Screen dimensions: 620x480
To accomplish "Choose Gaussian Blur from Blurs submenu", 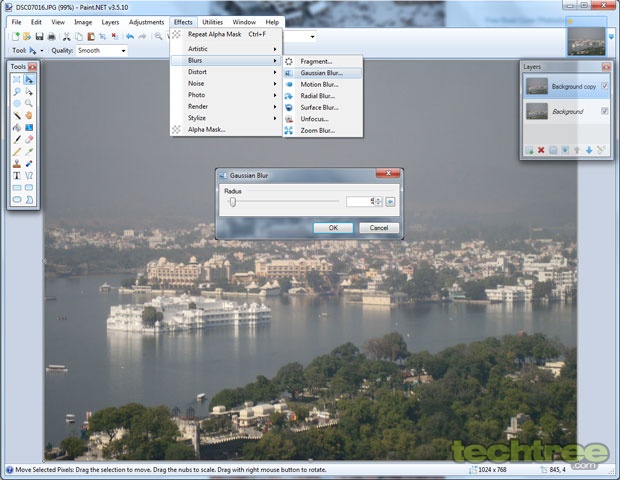I will coord(323,73).
